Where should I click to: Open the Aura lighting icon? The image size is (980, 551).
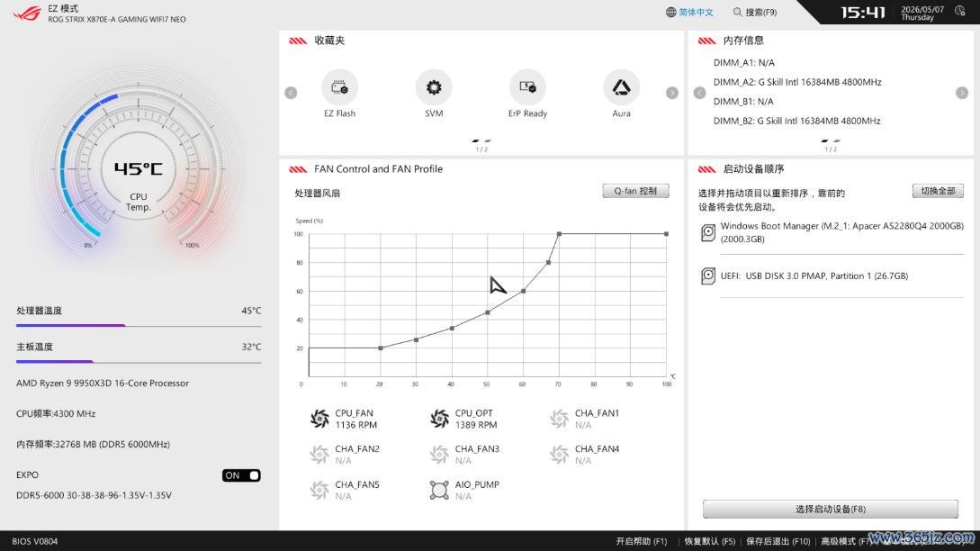point(621,87)
